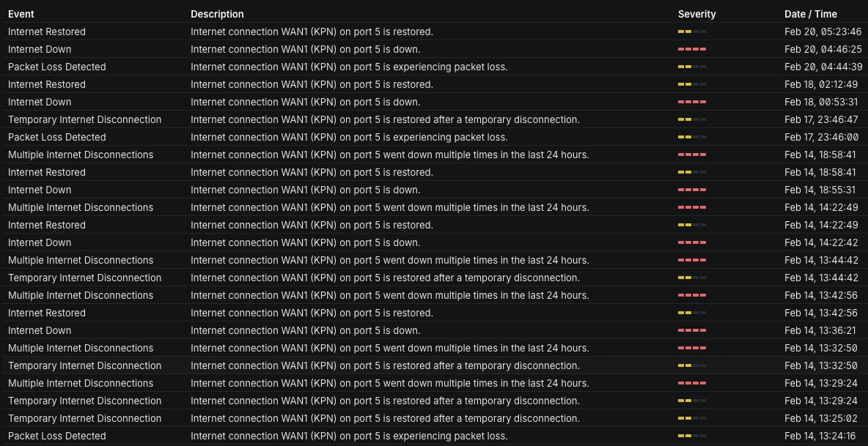Click severity indicator at Feb 14, 13:24:16

click(691, 436)
